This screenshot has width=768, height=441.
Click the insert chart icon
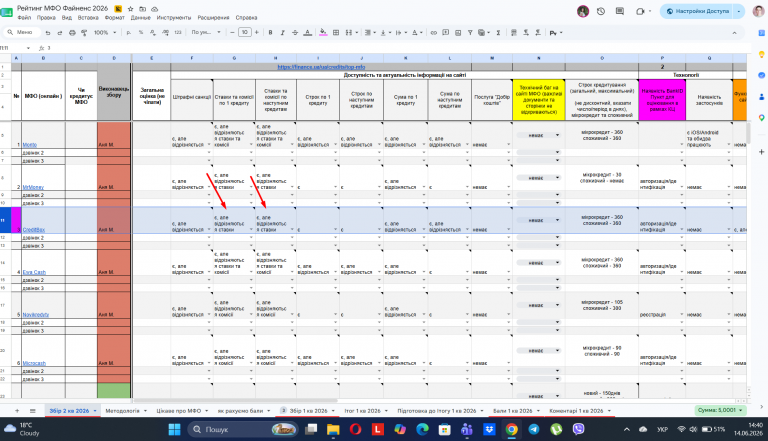pos(458,33)
